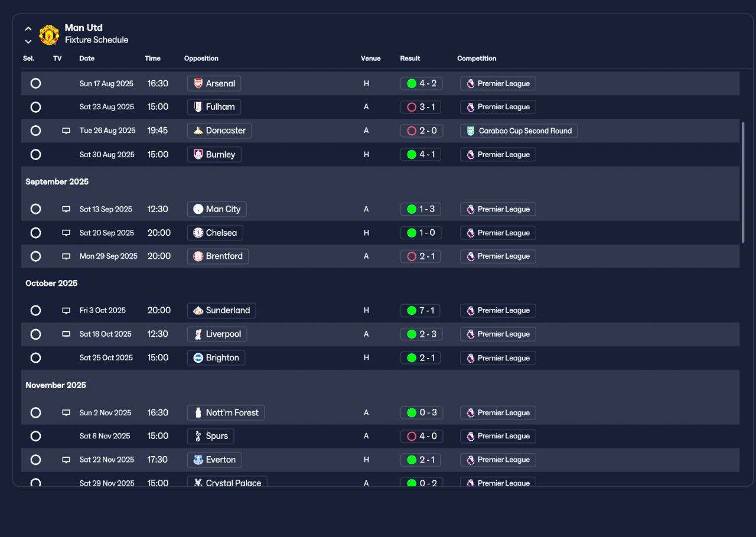Screen dimensions: 756x537
Task: Click TV icon for Man City match
Action: tap(66, 209)
